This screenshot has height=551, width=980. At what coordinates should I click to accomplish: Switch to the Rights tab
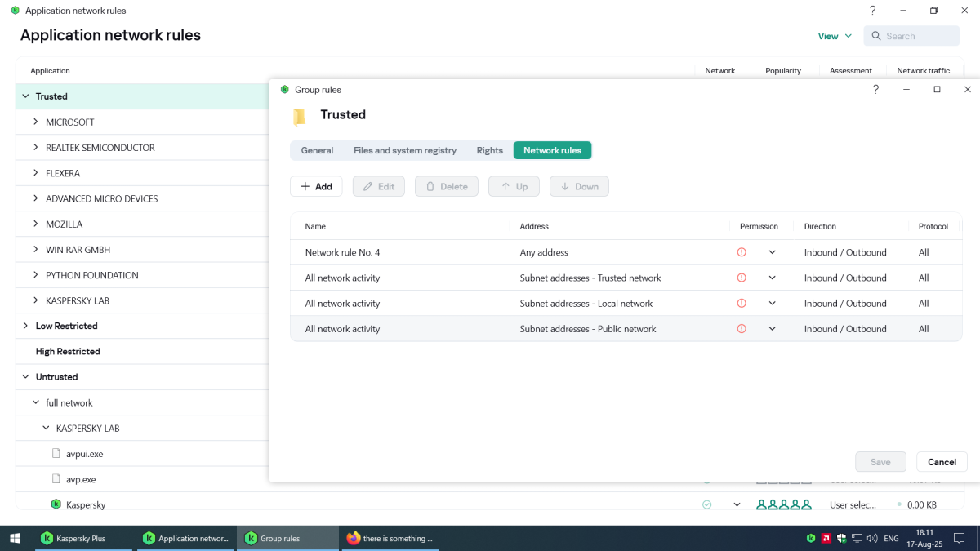tap(490, 150)
